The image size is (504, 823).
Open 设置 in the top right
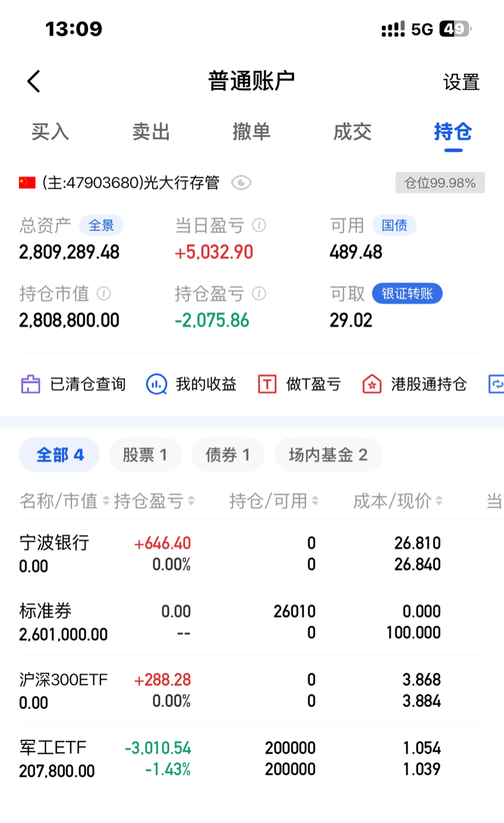pyautogui.click(x=461, y=82)
